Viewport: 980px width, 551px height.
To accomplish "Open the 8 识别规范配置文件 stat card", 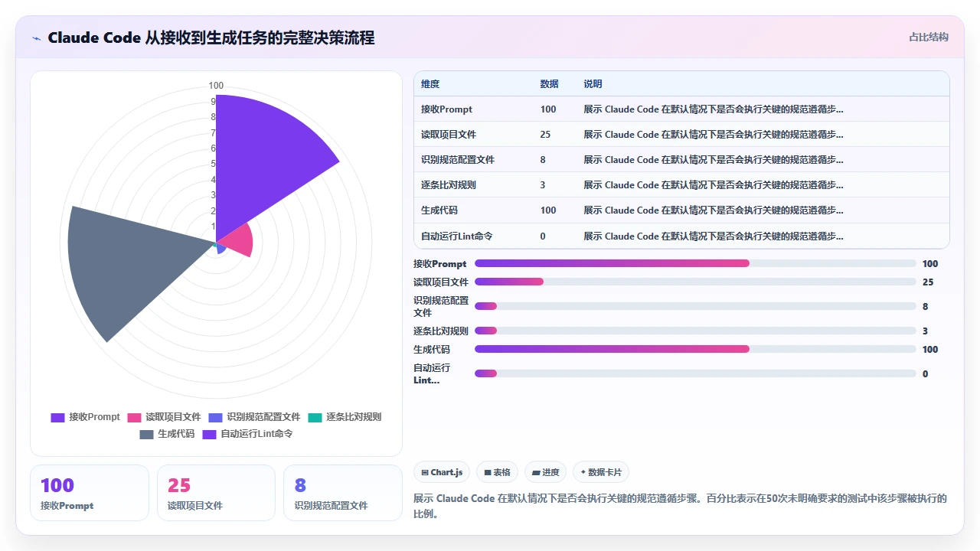I will click(343, 493).
